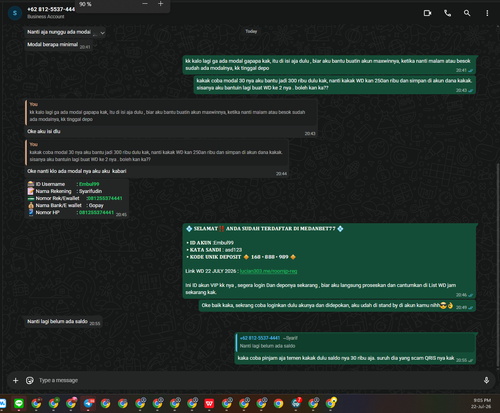Jump to quoted message above 'Oke aku isi dlu'
Image resolution: width=500 pixels, height=413 pixels.
point(171,112)
